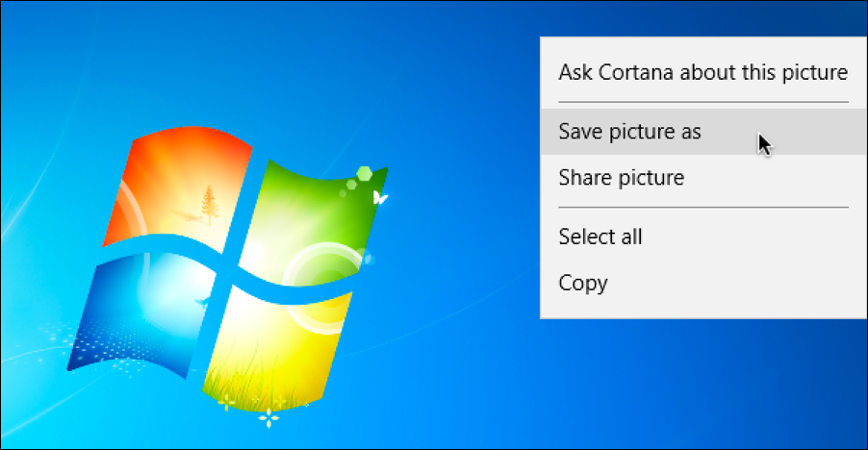Choose Select all from context menu
The image size is (868, 450).
pyautogui.click(x=703, y=237)
